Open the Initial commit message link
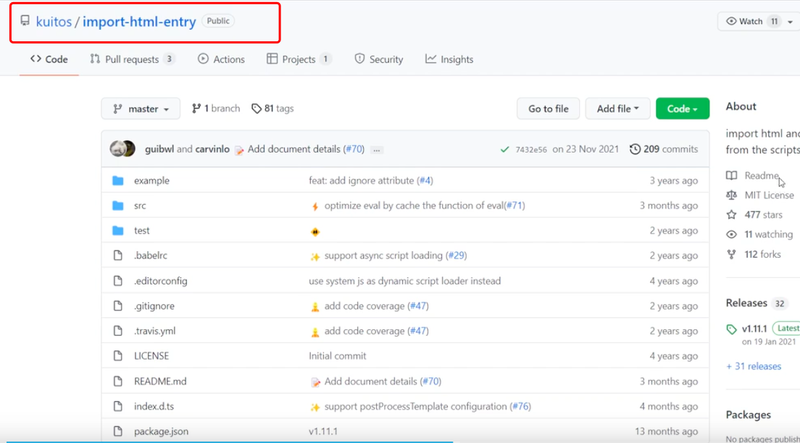800x443 pixels. tap(337, 356)
